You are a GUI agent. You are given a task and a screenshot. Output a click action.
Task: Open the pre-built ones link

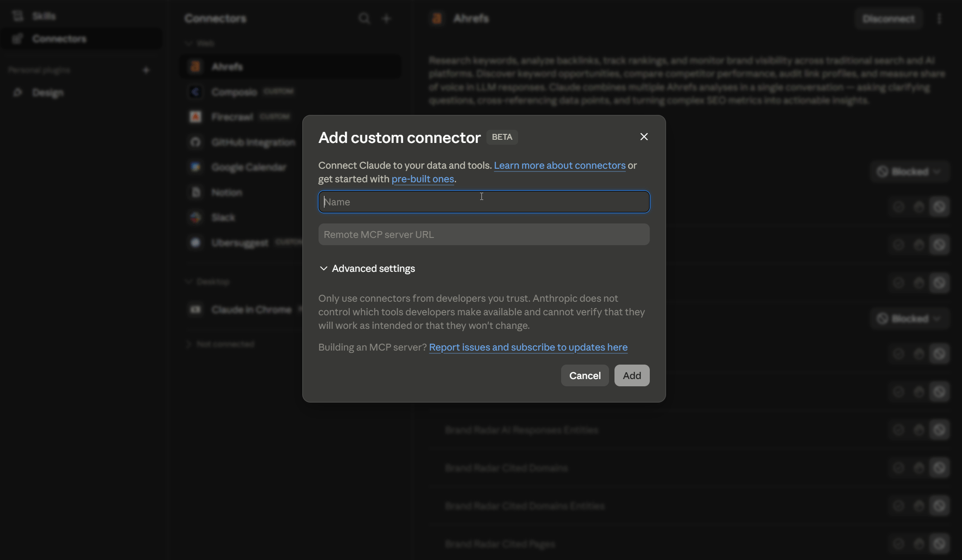pos(423,179)
